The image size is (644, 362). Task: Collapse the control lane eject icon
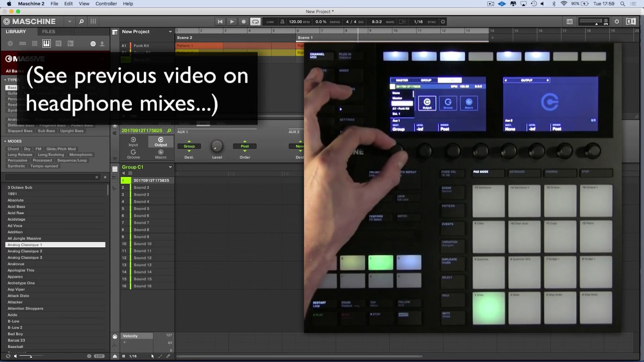point(115,356)
